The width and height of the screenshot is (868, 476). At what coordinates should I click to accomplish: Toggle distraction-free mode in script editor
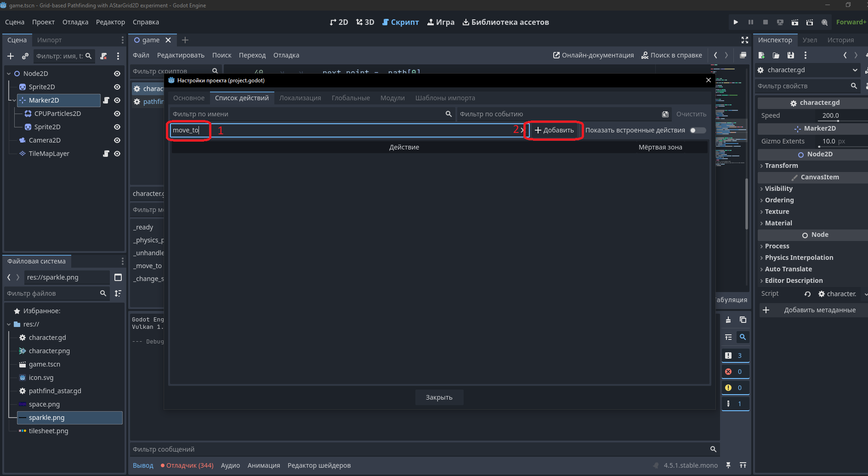pyautogui.click(x=745, y=40)
